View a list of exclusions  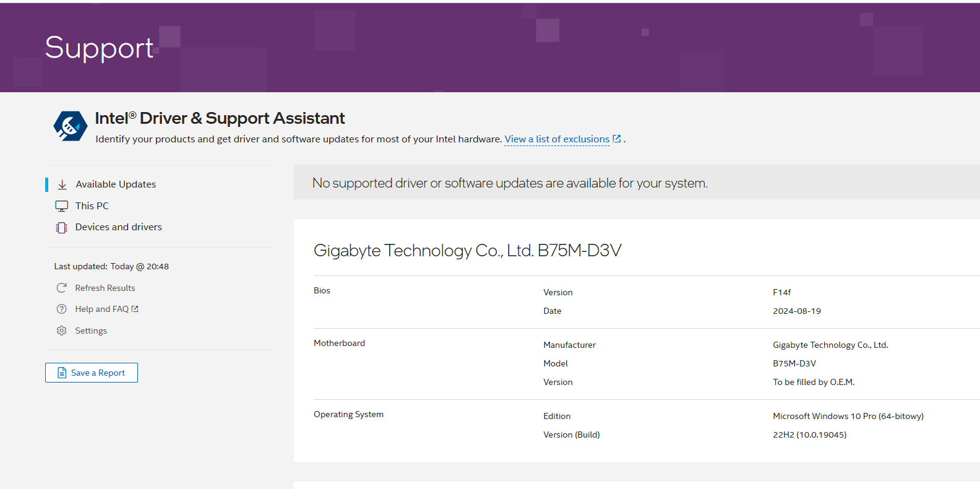click(557, 139)
